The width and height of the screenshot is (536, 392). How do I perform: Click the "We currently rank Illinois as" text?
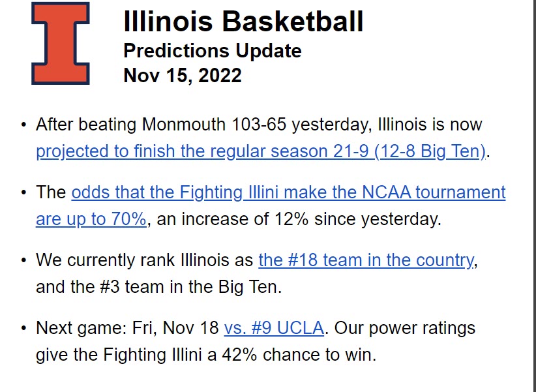click(144, 260)
